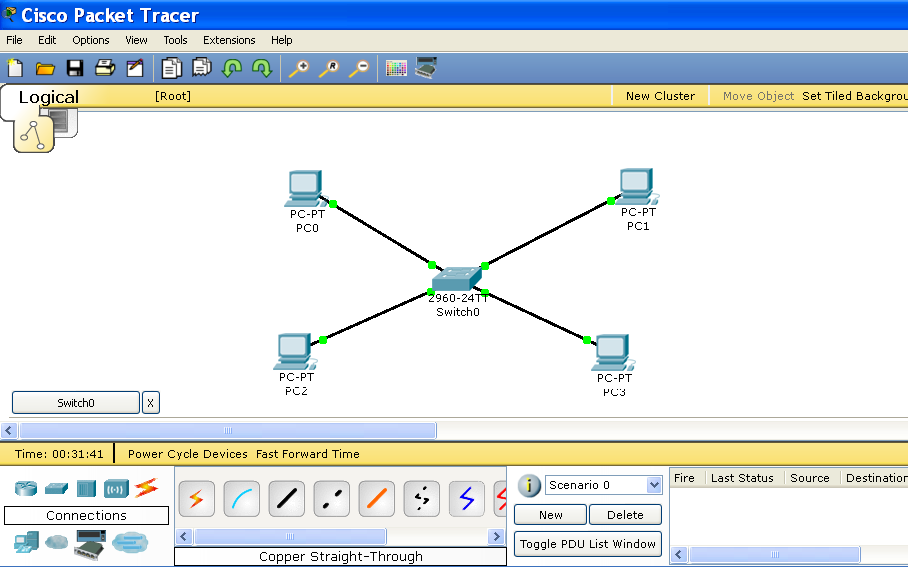Click the Zoom In magnifier

click(x=299, y=68)
